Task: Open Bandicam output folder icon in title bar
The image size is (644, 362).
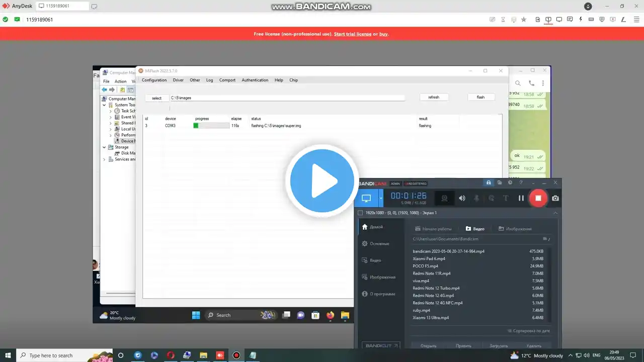Action: (x=500, y=183)
